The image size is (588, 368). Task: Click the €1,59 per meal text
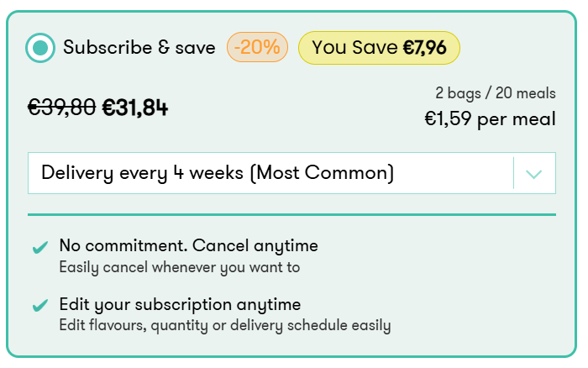[490, 119]
